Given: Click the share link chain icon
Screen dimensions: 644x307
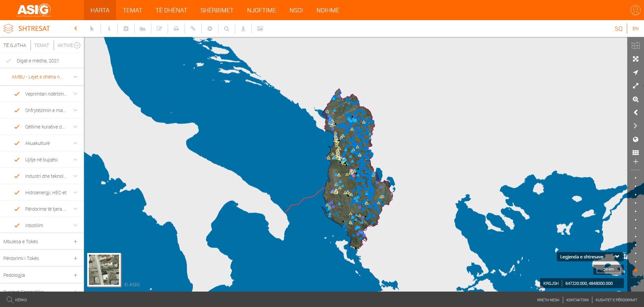Looking at the screenshot, I should coord(193,29).
